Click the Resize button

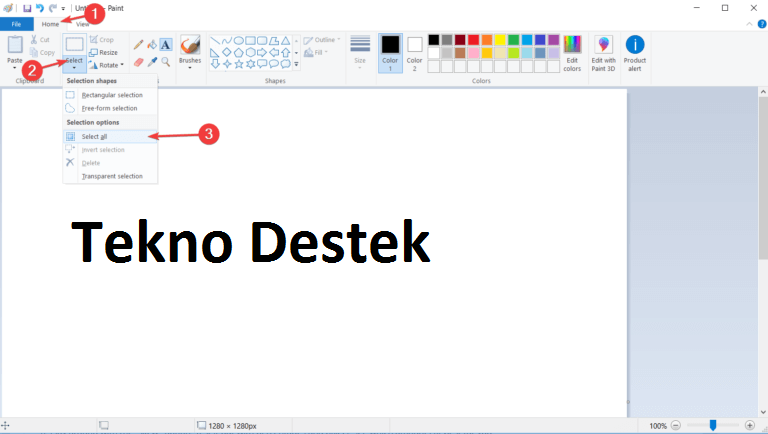pyautogui.click(x=103, y=52)
